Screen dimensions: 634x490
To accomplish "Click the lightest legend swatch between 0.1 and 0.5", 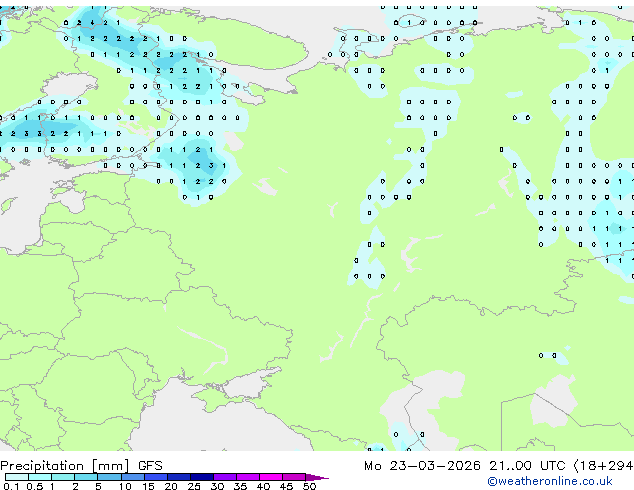I will [17, 477].
